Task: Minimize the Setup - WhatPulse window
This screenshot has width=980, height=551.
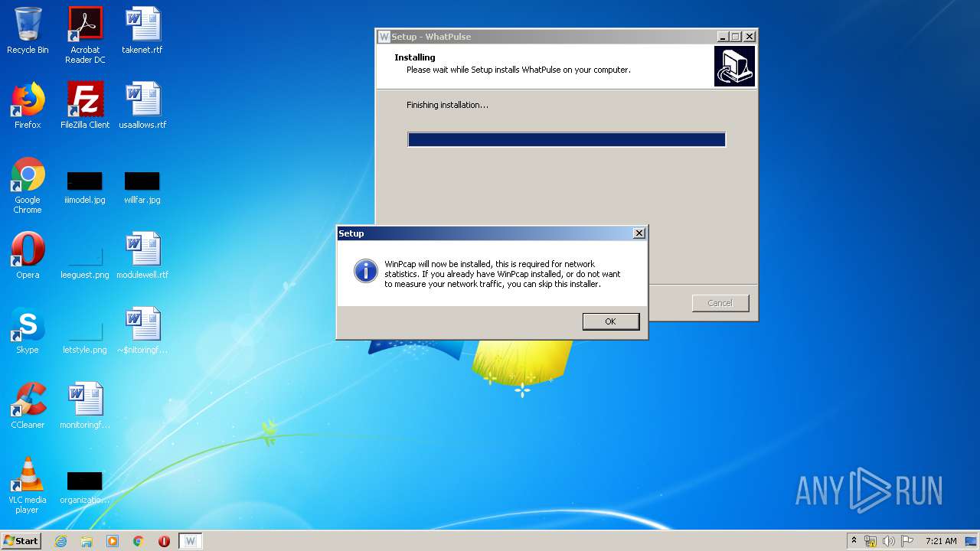Action: [722, 37]
